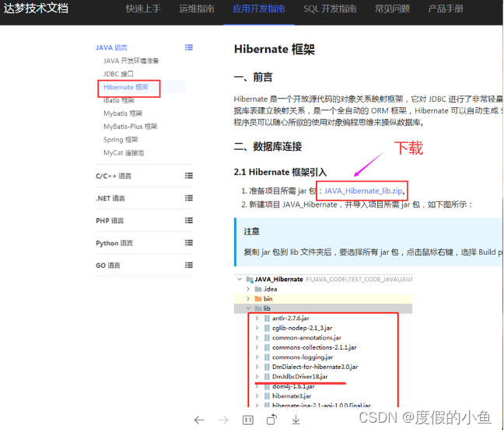
Task: Select the orange bin folder icon
Action: [258, 298]
